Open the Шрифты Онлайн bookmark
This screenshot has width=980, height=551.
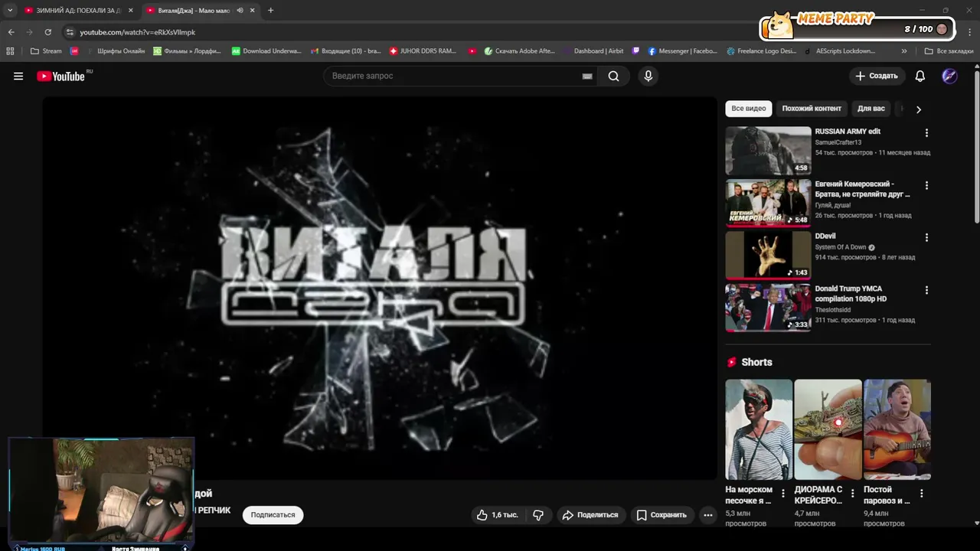click(x=116, y=51)
